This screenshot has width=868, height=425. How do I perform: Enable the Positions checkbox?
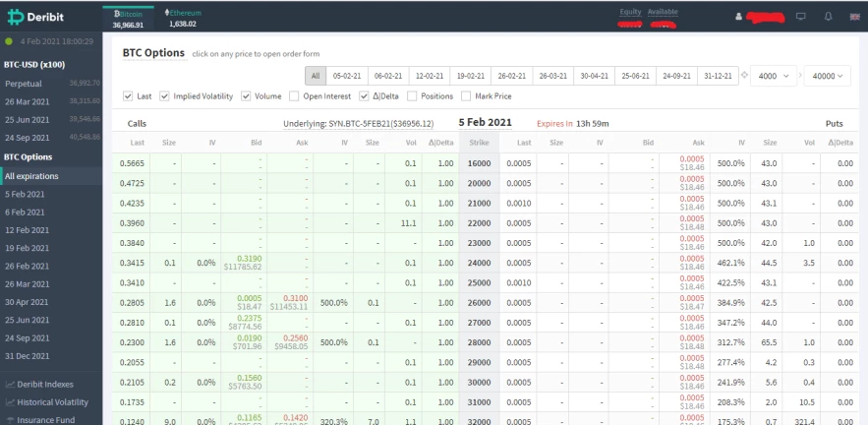coord(412,95)
